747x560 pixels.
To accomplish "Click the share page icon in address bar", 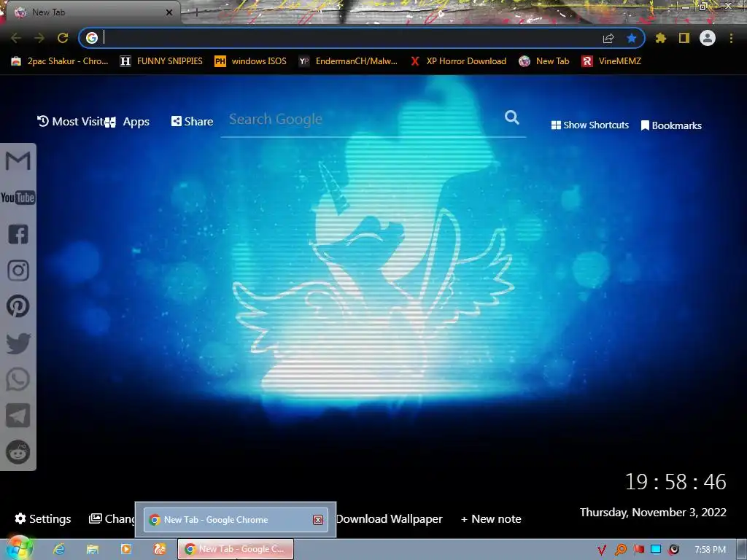I will point(608,38).
